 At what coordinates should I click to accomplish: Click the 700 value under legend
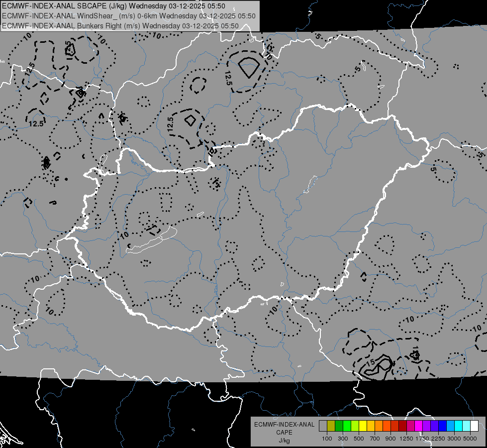[375, 439]
